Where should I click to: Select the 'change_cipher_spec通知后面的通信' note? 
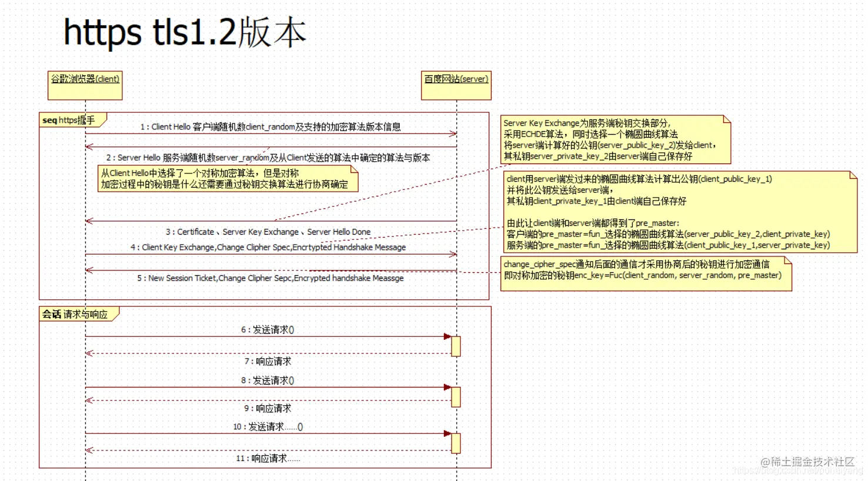646,273
